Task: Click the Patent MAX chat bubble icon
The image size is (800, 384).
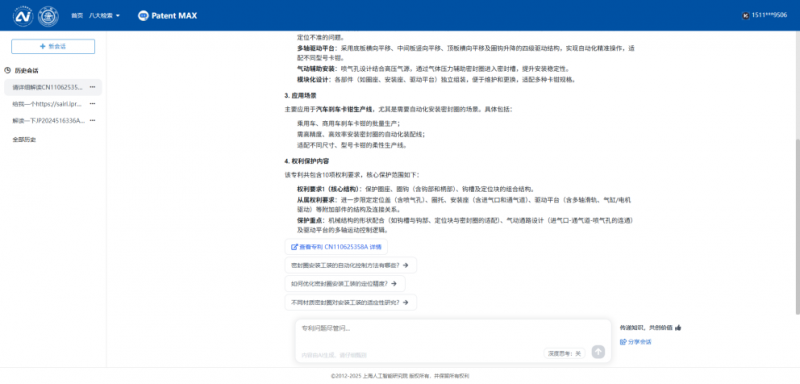Action: pyautogui.click(x=143, y=16)
